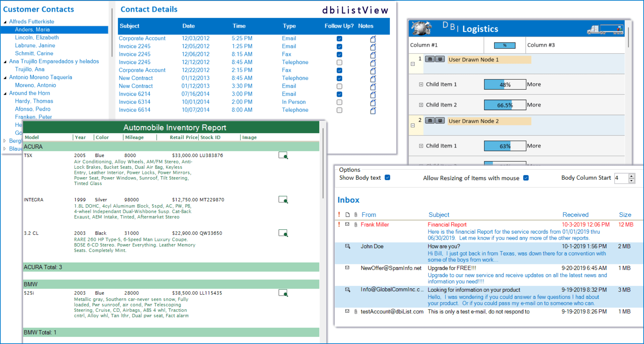Click the DBI globe logo in the Logistics header
Viewport: 644px width, 344px height.
click(x=421, y=28)
